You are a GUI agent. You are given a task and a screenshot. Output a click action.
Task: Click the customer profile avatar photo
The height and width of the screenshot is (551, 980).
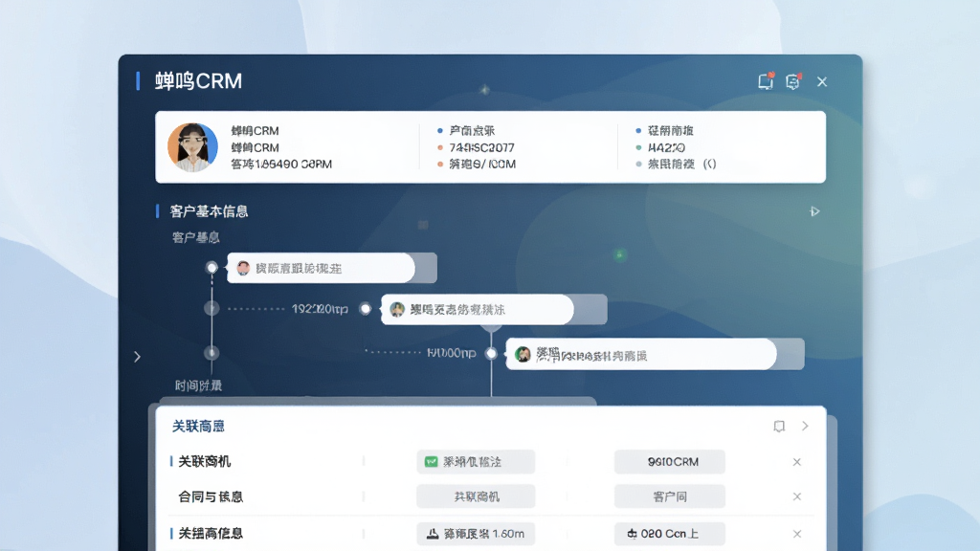[192, 147]
